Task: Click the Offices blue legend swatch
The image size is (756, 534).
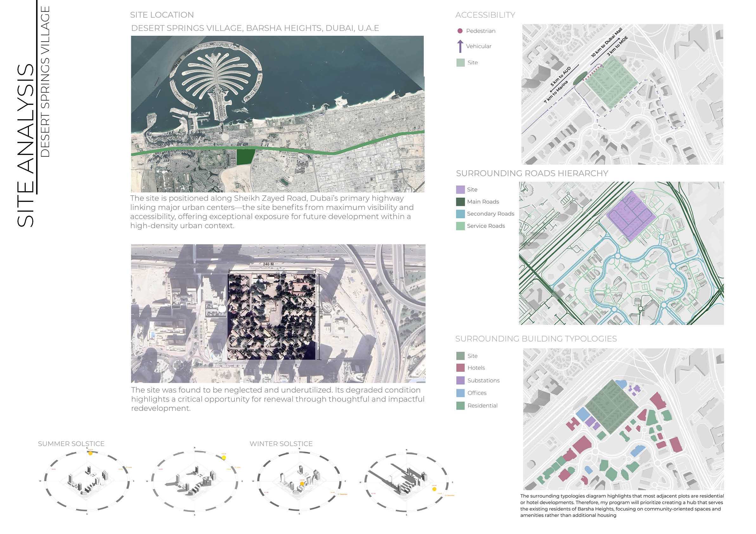Action: click(460, 393)
